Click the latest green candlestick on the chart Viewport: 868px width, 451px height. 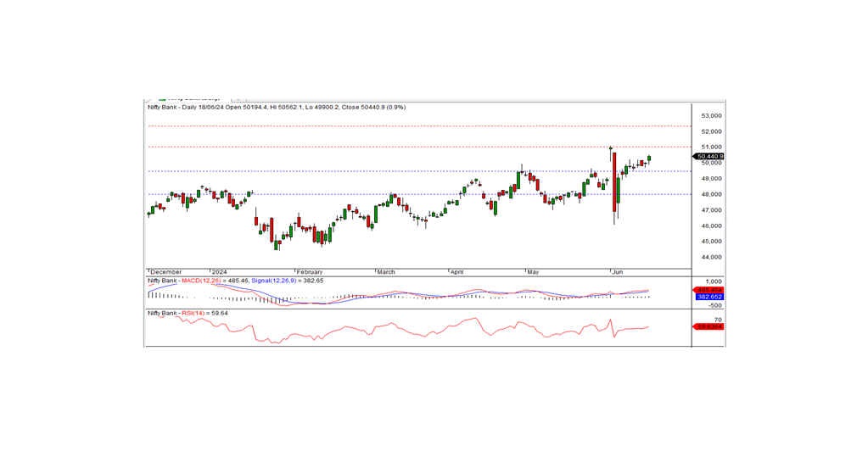click(x=649, y=159)
